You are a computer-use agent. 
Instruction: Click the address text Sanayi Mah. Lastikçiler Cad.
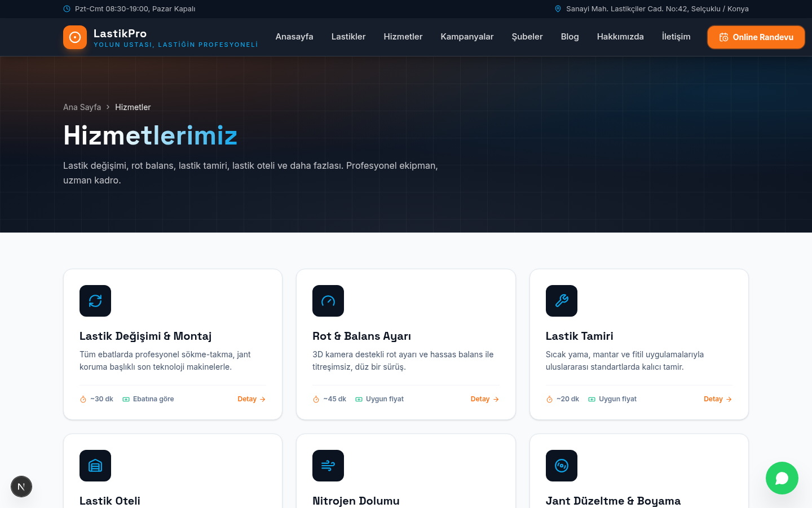(657, 9)
